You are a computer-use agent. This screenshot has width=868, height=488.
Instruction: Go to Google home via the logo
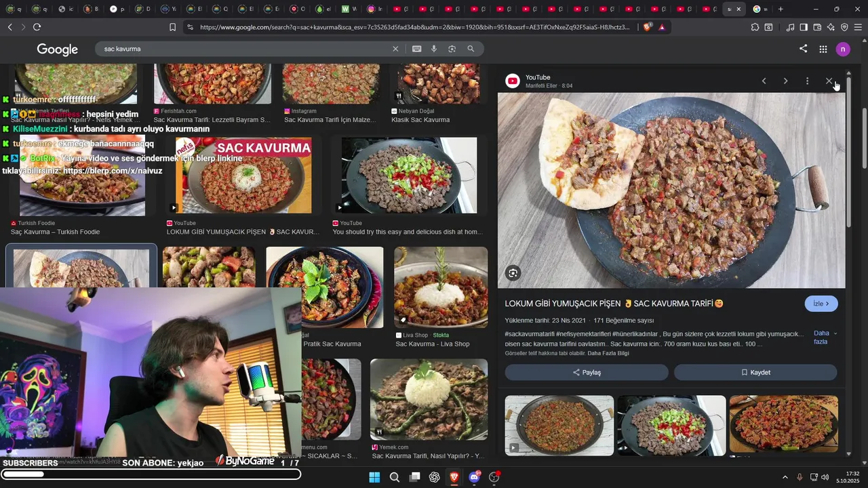point(57,49)
